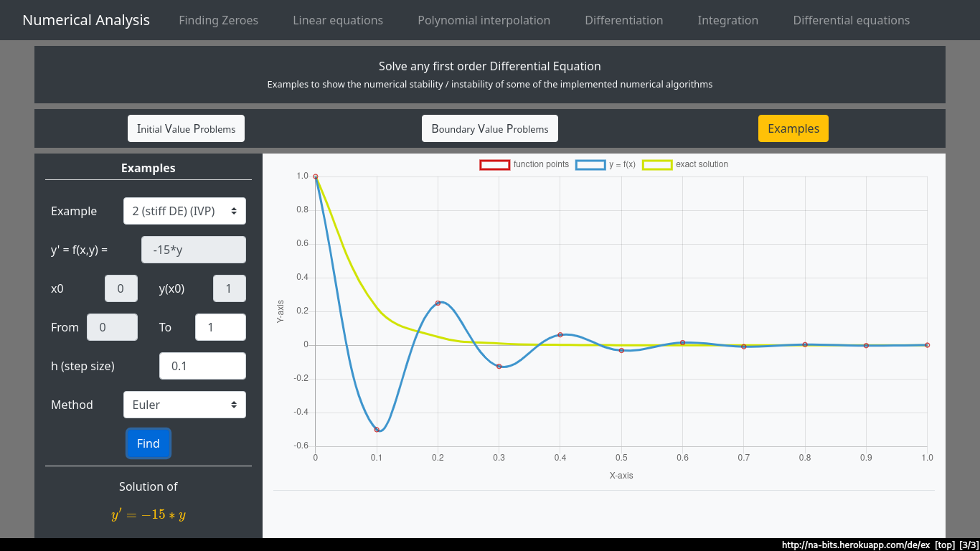Viewport: 980px width, 551px height.
Task: Toggle the function points legend swatch
Action: (495, 165)
